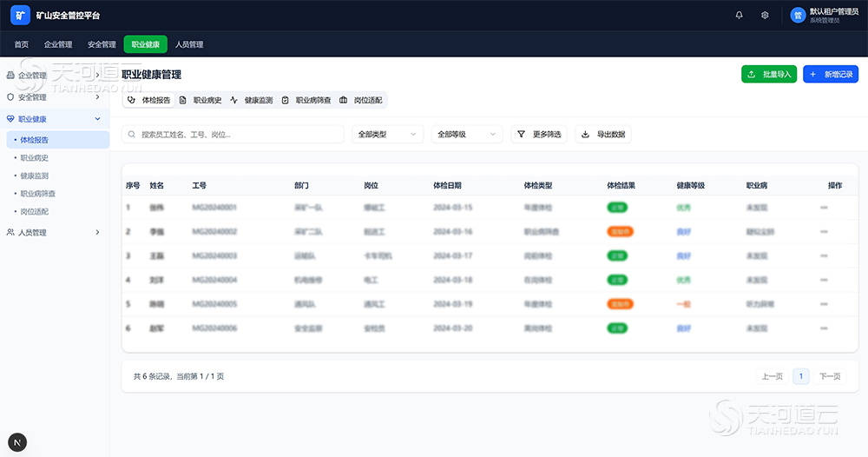
Task: Open the row 6 actions ellipsis menu
Action: (x=824, y=328)
